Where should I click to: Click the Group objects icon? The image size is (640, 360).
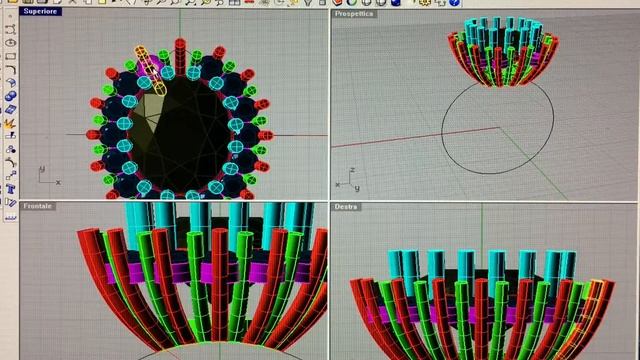11,149
